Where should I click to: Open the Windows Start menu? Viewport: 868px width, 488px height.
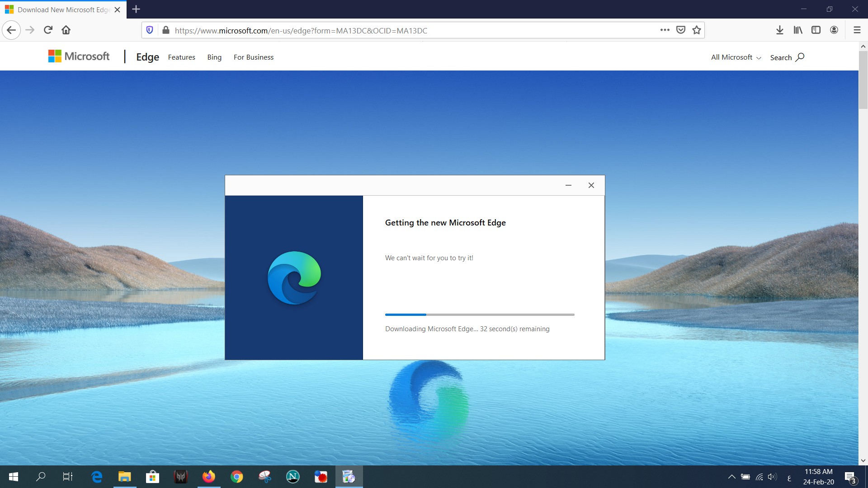coord(14,477)
